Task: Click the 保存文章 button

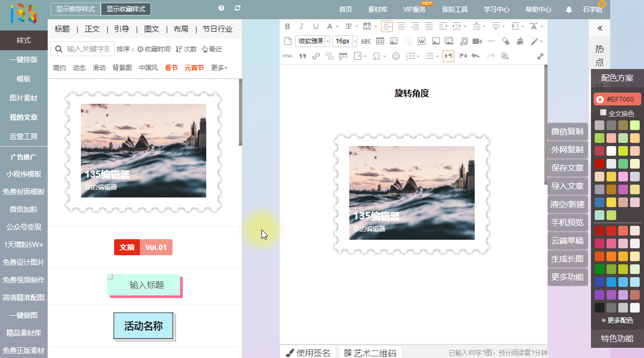Action: [x=567, y=168]
